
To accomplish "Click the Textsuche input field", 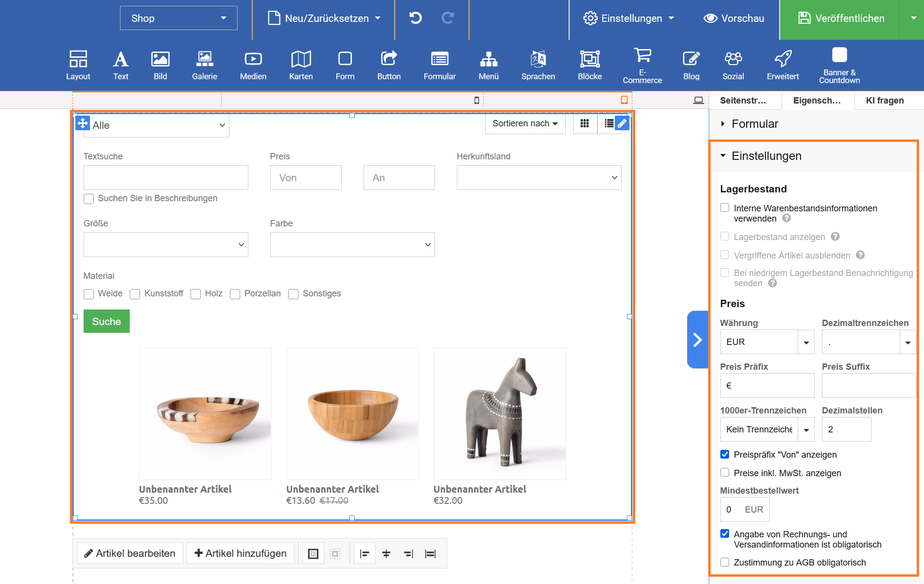I will 166,178.
